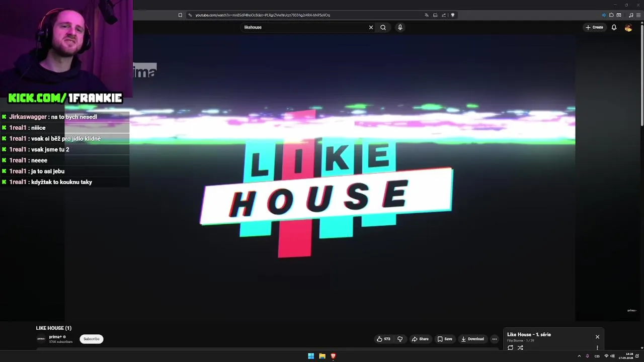This screenshot has width=644, height=362.
Task: Open the Like House - 1. série playlist title
Action: point(529,335)
